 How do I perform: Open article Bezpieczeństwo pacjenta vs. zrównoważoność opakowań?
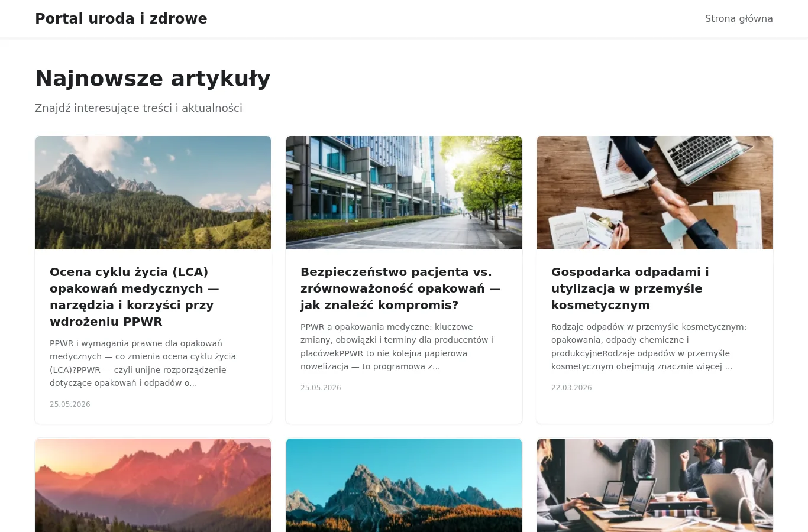click(x=400, y=288)
